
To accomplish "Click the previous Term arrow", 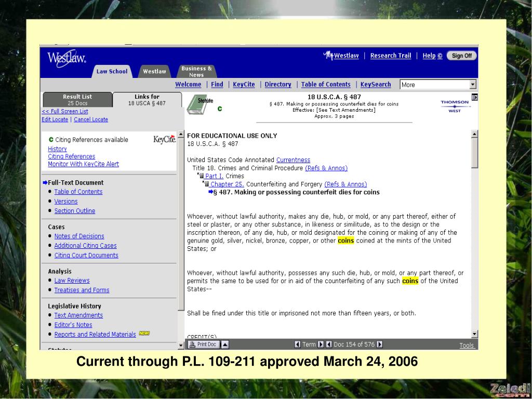I will (x=298, y=344).
